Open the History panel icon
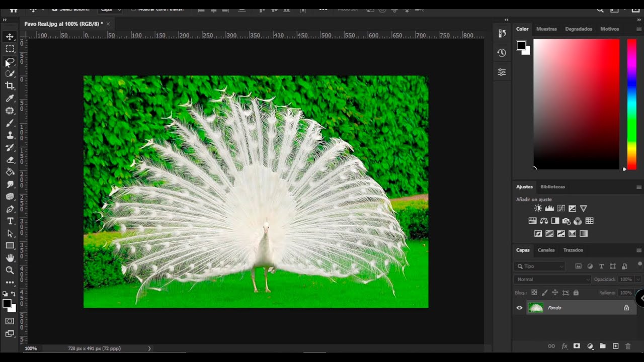This screenshot has height=362, width=644. coord(502,53)
